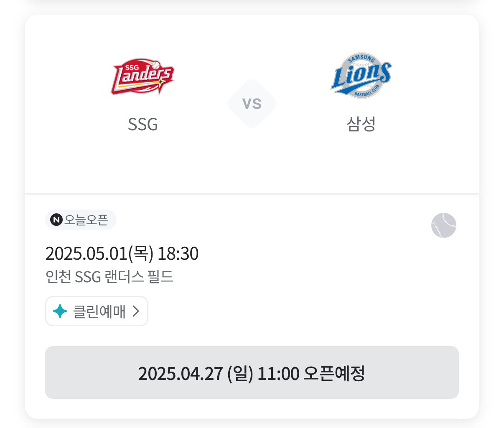Select the 오늘오픈 badge label

point(86,220)
